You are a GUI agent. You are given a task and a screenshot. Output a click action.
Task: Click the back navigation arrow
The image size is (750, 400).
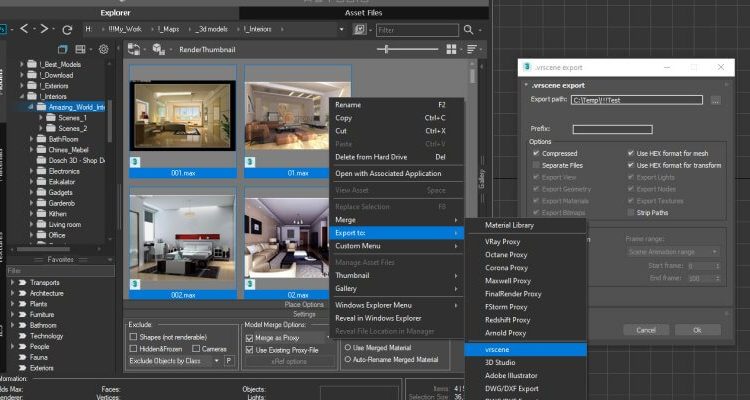pos(27,30)
